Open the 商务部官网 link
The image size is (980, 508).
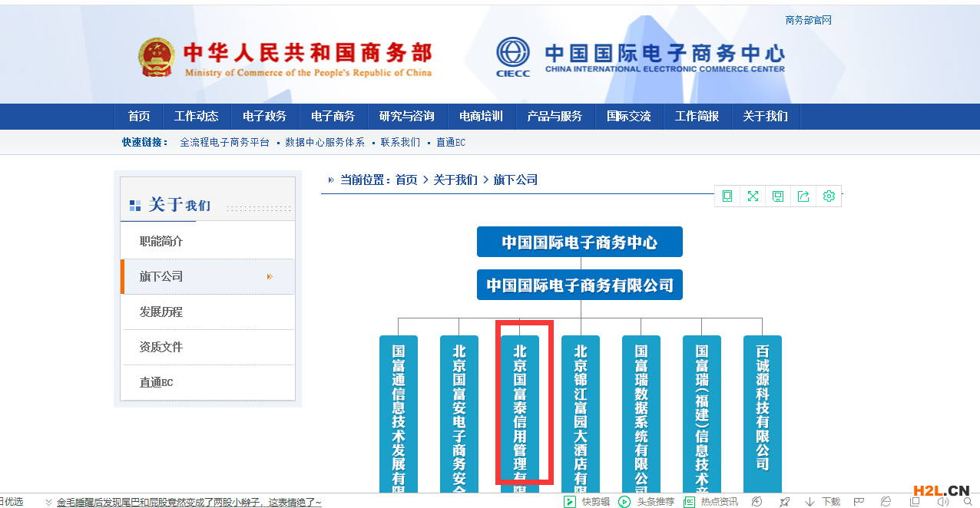(808, 20)
